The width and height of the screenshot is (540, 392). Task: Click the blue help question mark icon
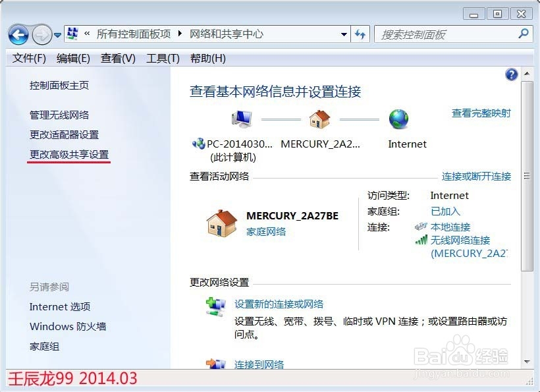pos(512,74)
